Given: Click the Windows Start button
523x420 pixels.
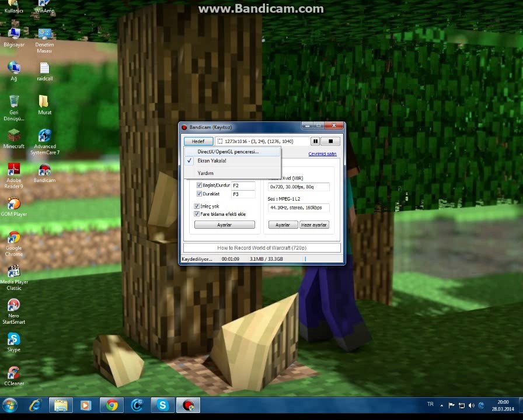Looking at the screenshot, I should [x=10, y=405].
